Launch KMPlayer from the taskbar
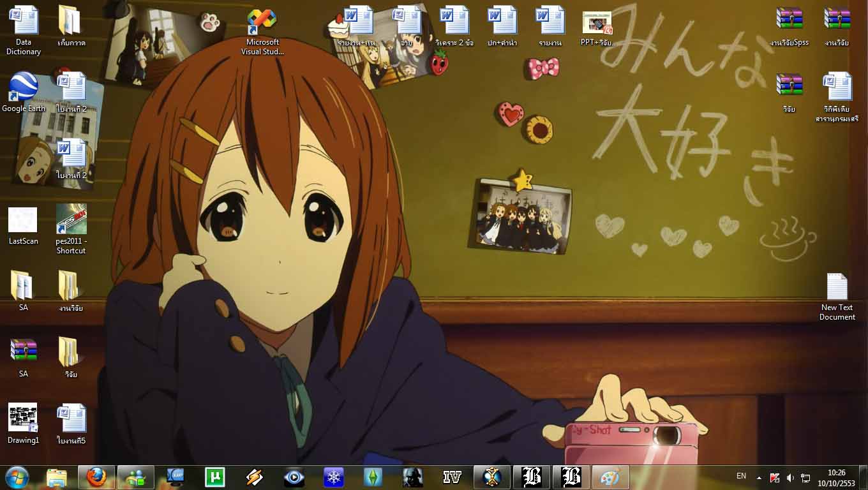868x490 pixels. pos(176,477)
